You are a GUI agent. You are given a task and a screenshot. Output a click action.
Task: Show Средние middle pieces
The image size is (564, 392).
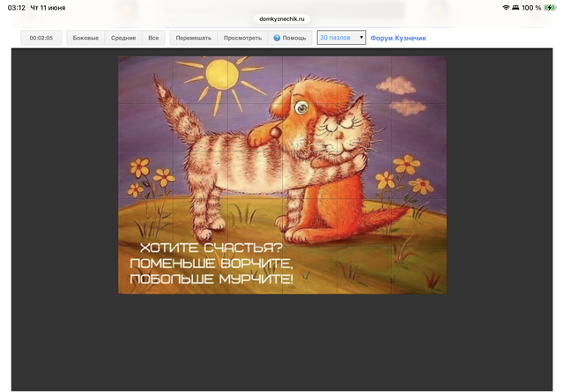123,38
